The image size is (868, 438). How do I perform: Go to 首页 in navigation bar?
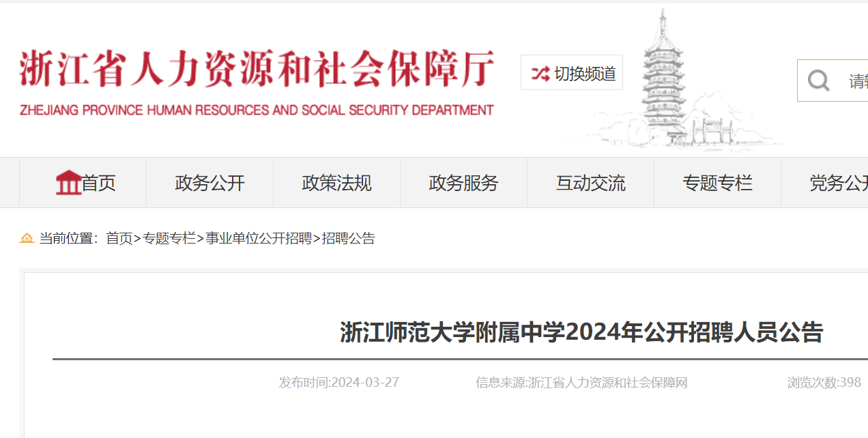83,183
